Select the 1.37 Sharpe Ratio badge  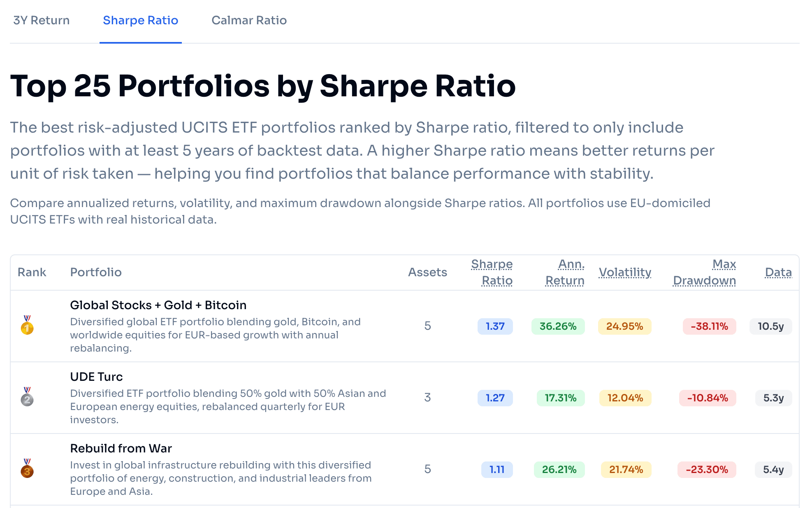tap(495, 326)
